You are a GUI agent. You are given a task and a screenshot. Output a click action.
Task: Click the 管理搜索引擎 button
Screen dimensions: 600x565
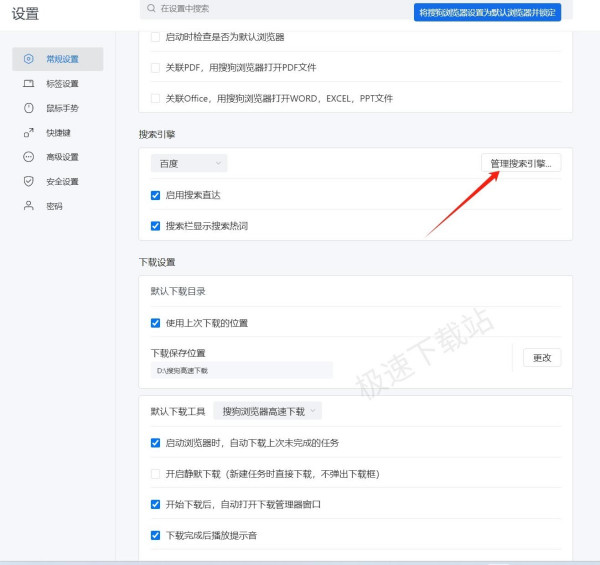coord(521,163)
